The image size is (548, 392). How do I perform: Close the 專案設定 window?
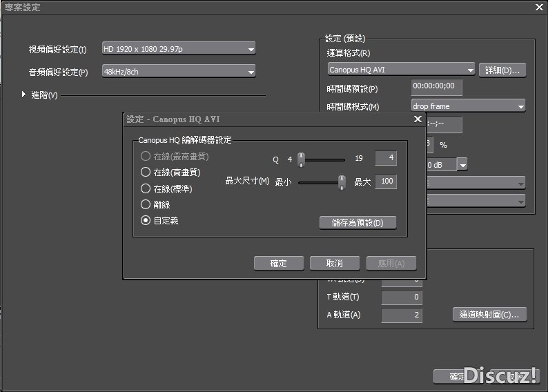click(x=539, y=7)
